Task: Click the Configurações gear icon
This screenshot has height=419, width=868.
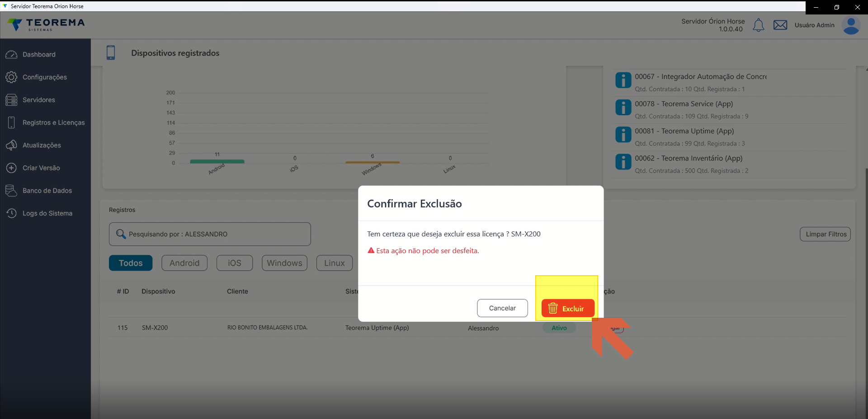Action: pyautogui.click(x=11, y=77)
